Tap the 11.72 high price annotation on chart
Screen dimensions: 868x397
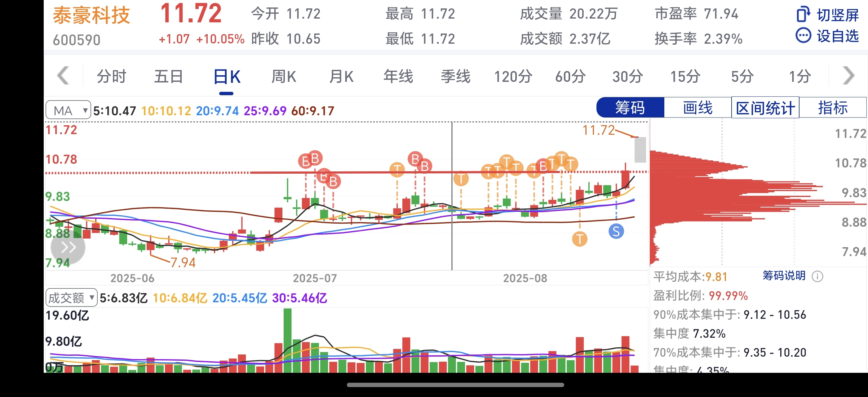click(x=598, y=130)
